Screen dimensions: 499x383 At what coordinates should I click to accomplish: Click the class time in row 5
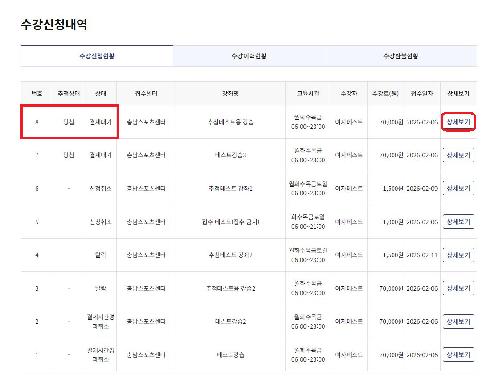[x=308, y=222]
